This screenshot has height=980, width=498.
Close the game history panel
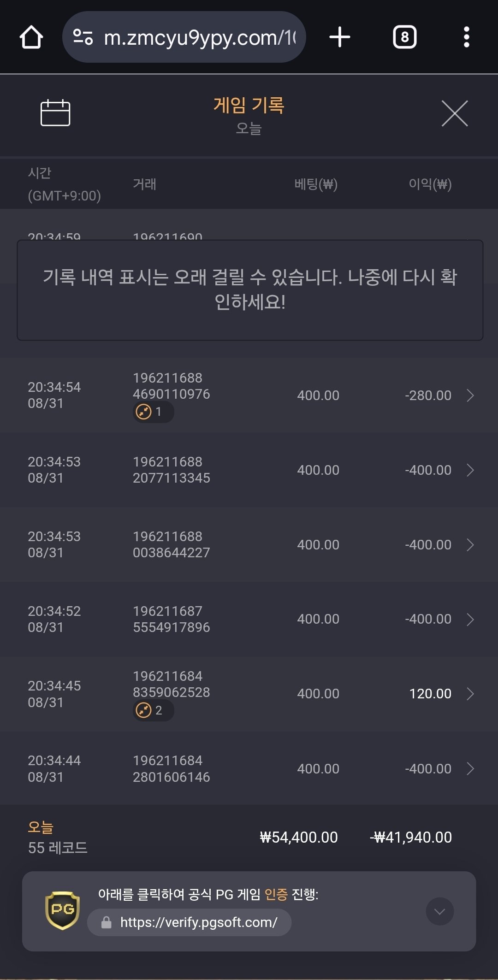tap(455, 113)
